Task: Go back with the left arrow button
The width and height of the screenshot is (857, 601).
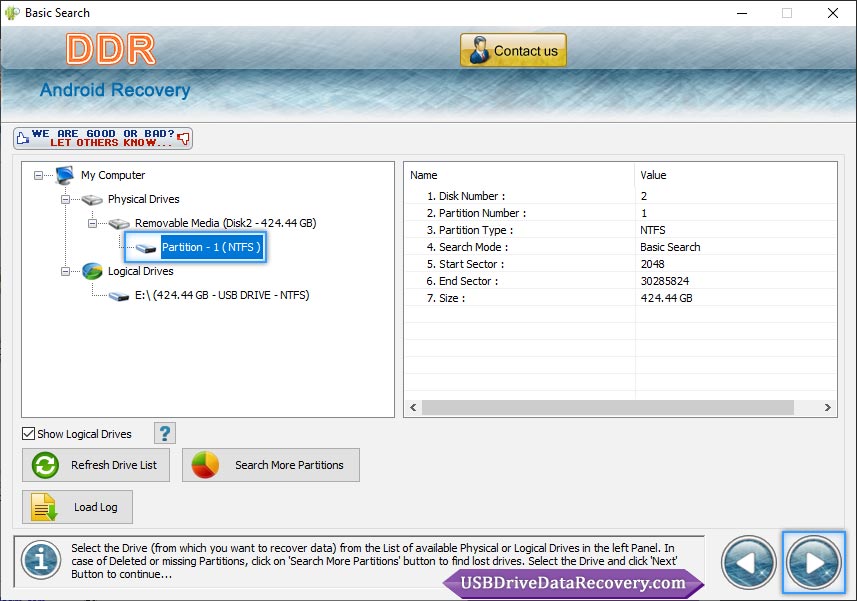Action: coord(748,562)
